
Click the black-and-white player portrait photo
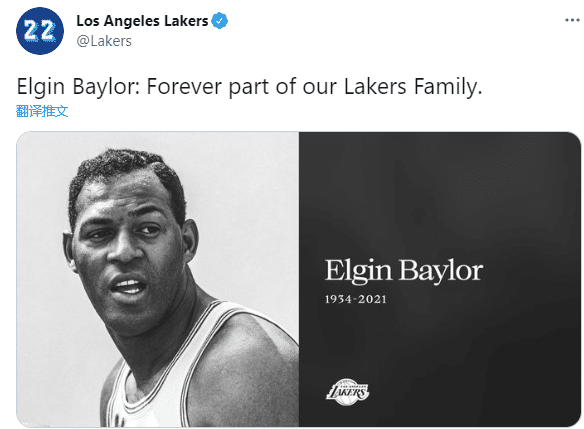pyautogui.click(x=158, y=279)
